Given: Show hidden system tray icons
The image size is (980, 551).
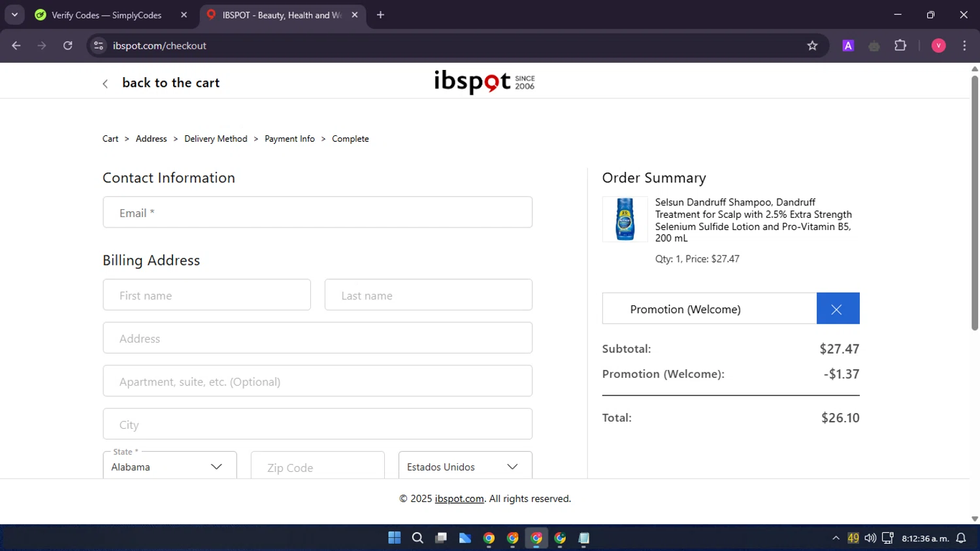Looking at the screenshot, I should (x=836, y=538).
